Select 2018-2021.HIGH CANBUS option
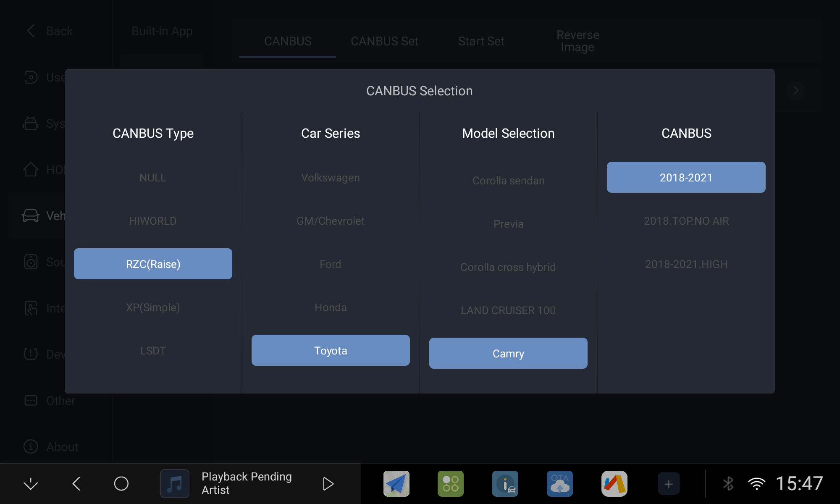Viewport: 840px width, 504px height. click(686, 264)
